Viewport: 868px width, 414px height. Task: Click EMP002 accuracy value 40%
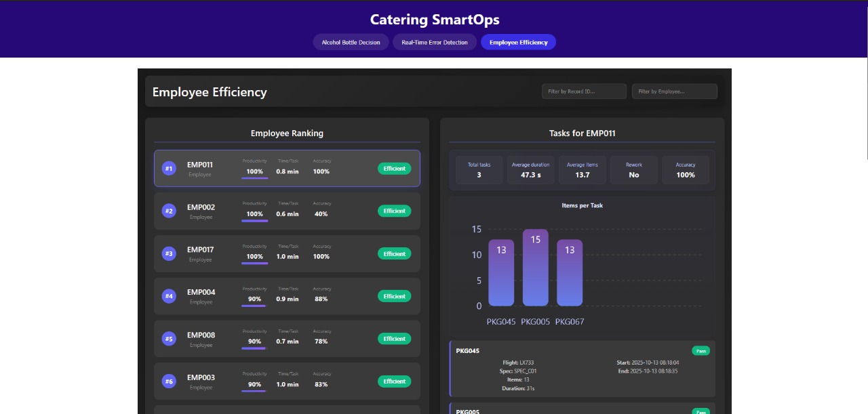[x=321, y=214]
